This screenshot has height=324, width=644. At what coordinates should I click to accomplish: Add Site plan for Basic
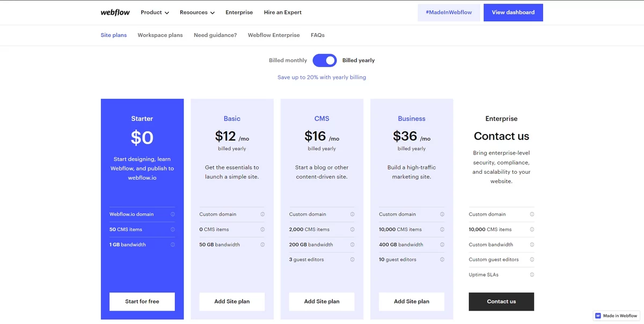(232, 301)
